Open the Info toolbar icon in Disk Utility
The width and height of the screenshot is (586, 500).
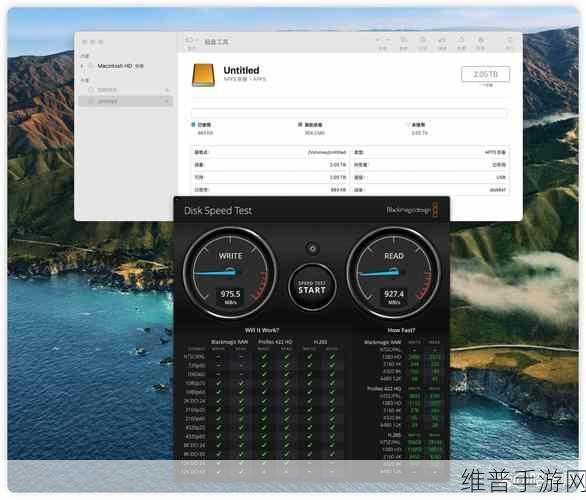509,43
